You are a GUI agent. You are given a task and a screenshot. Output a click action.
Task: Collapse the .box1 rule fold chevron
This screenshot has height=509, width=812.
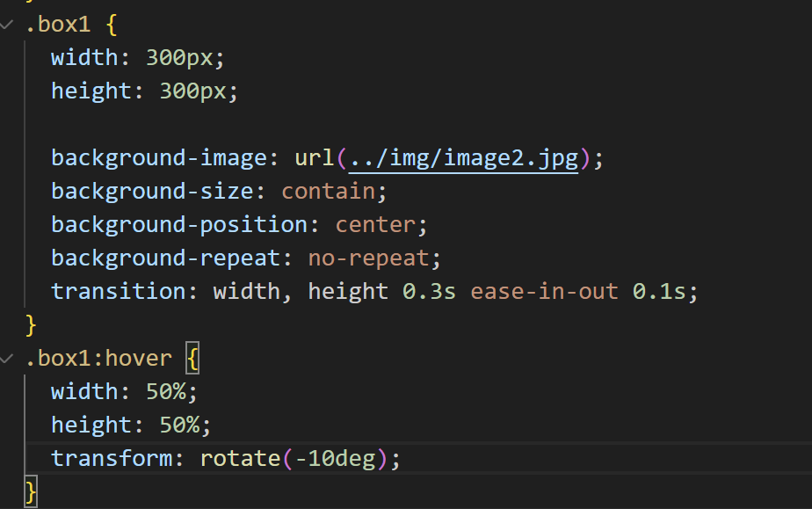pyautogui.click(x=7, y=25)
